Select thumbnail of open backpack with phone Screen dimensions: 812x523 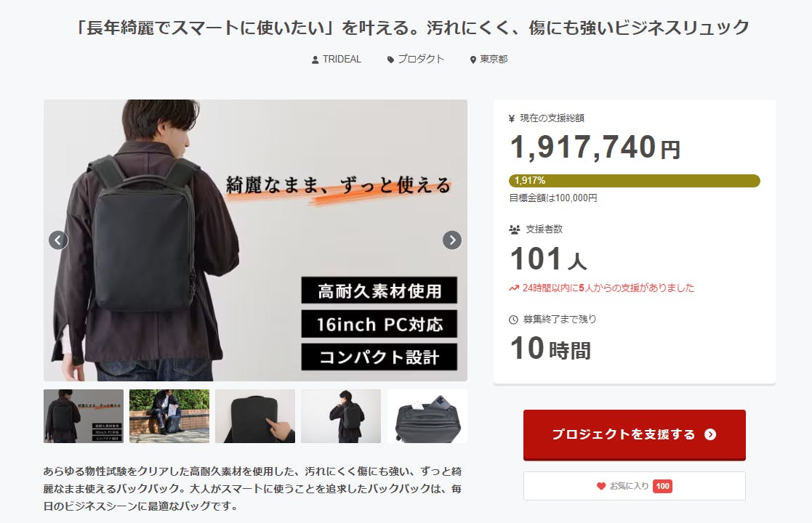pos(427,416)
